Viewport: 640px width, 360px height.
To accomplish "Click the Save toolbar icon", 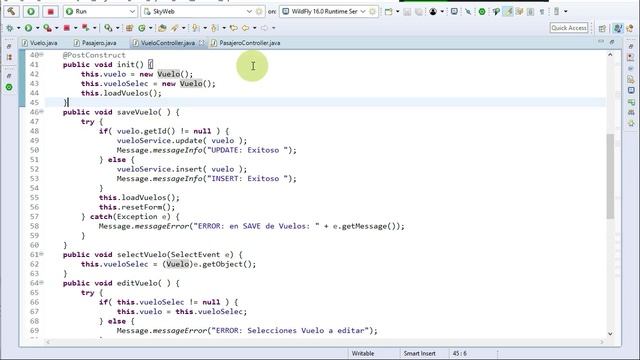I will 407,12.
